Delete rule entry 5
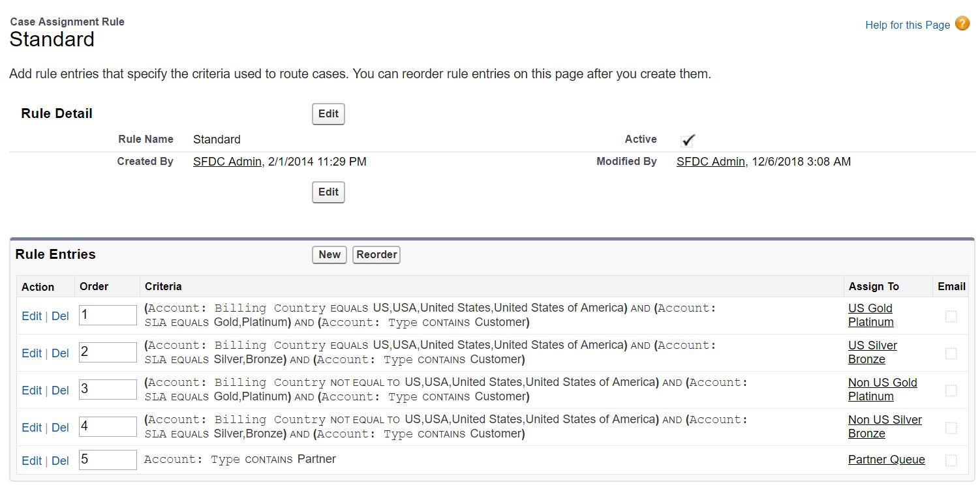This screenshot has height=502, width=980. (60, 461)
